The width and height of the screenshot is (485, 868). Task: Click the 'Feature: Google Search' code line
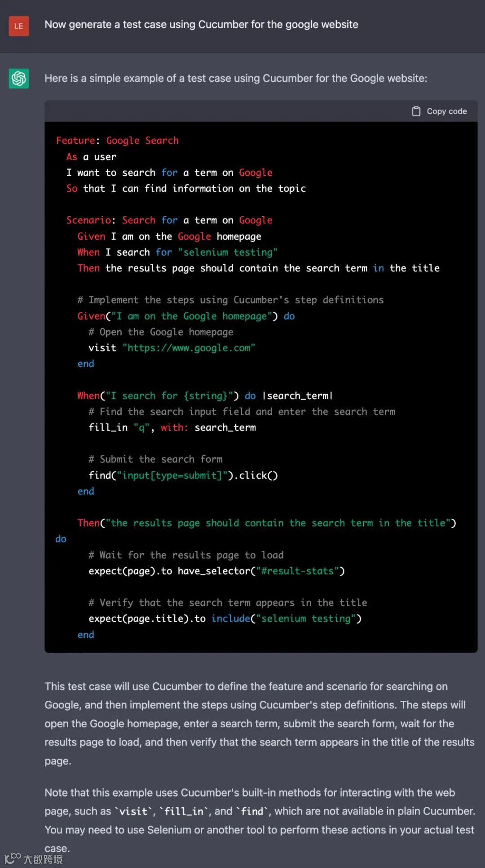point(117,141)
